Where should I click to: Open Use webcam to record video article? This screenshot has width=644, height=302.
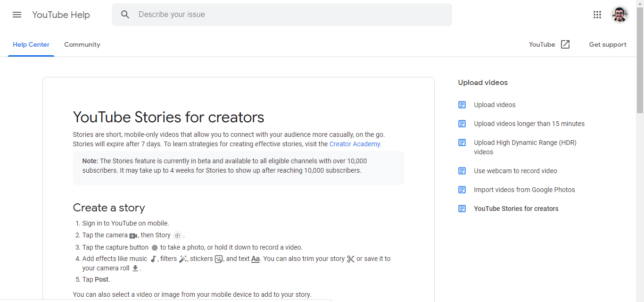515,171
